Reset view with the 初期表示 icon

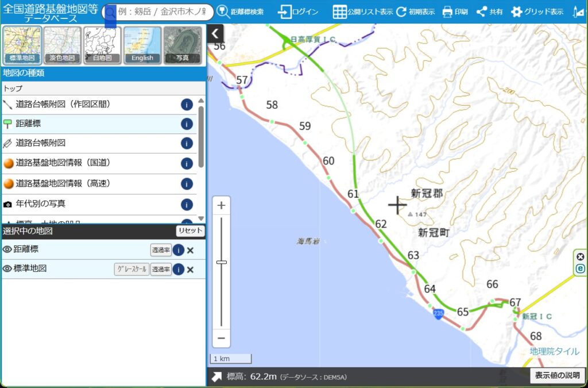click(x=401, y=12)
